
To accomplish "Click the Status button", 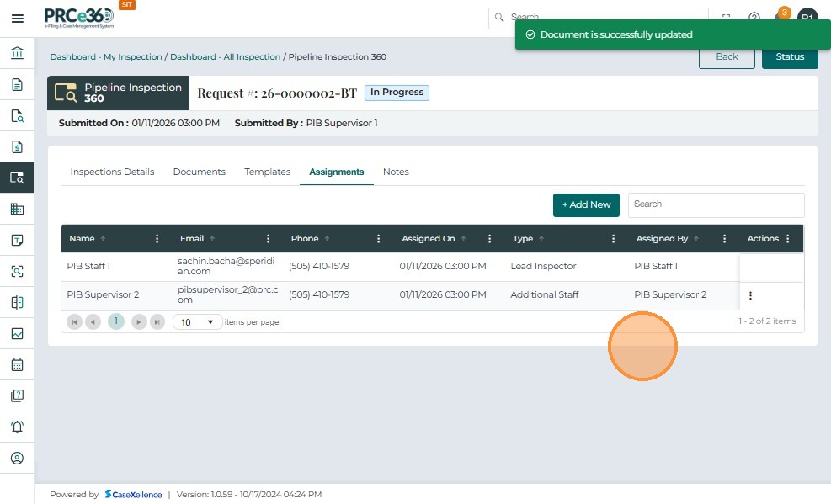I will [x=790, y=56].
